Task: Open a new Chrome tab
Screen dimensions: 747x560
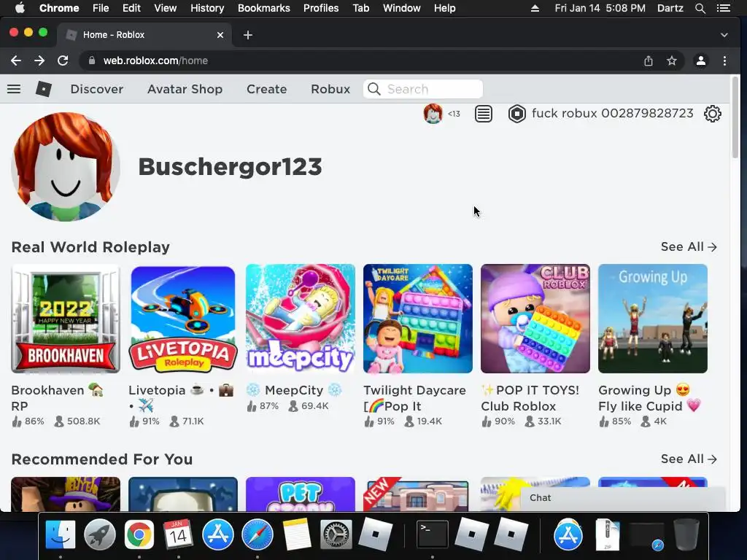Action: pos(248,35)
